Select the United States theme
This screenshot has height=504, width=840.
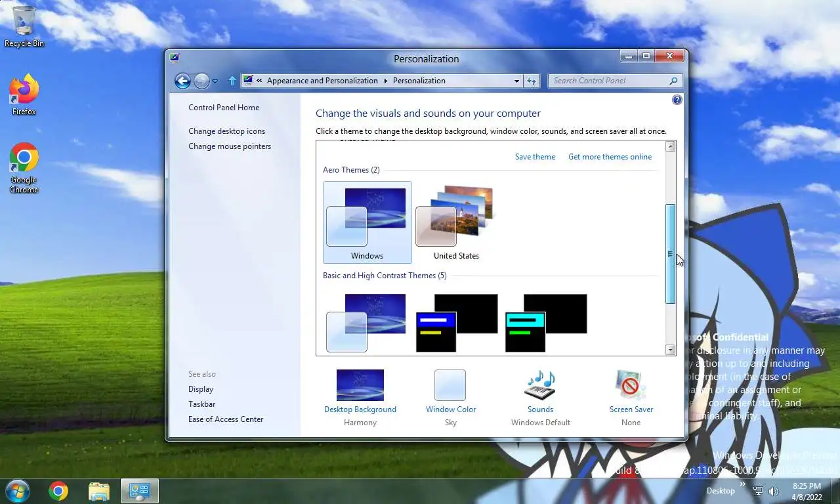[x=457, y=222]
